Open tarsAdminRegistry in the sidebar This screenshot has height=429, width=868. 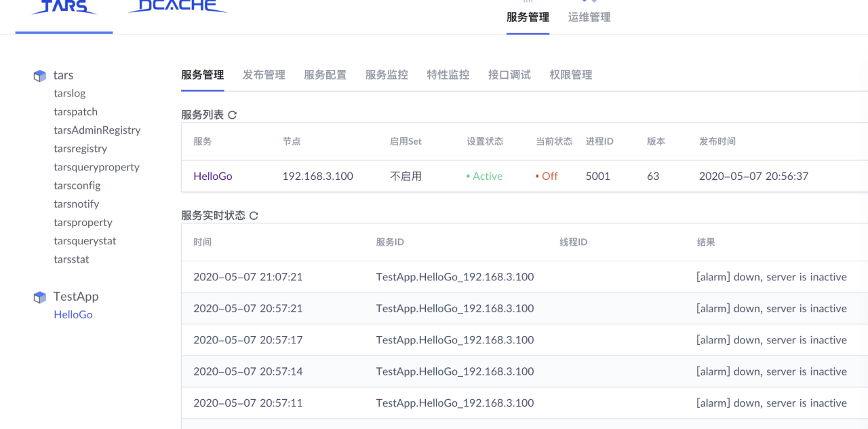[97, 130]
